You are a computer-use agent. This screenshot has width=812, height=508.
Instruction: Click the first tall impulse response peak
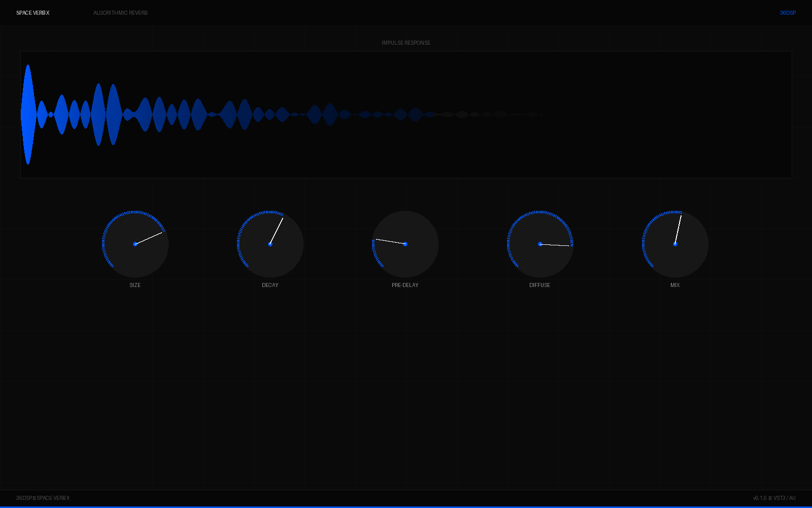coord(28,114)
